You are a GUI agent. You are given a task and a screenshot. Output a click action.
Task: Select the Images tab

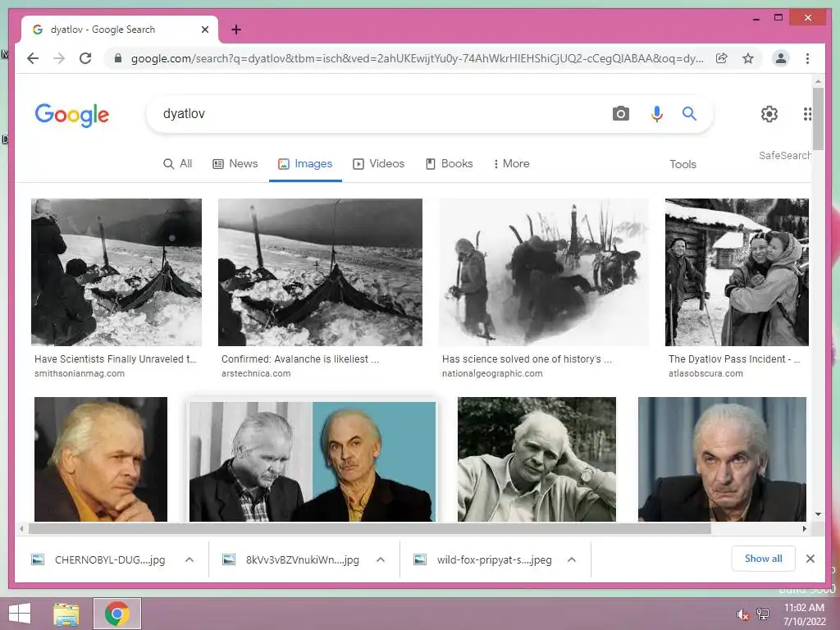click(305, 164)
